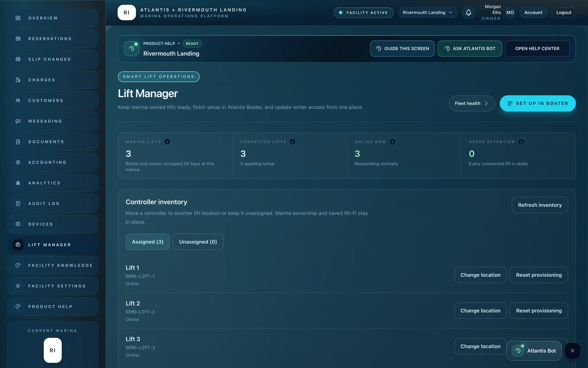Show Online Now info icon

point(392,142)
